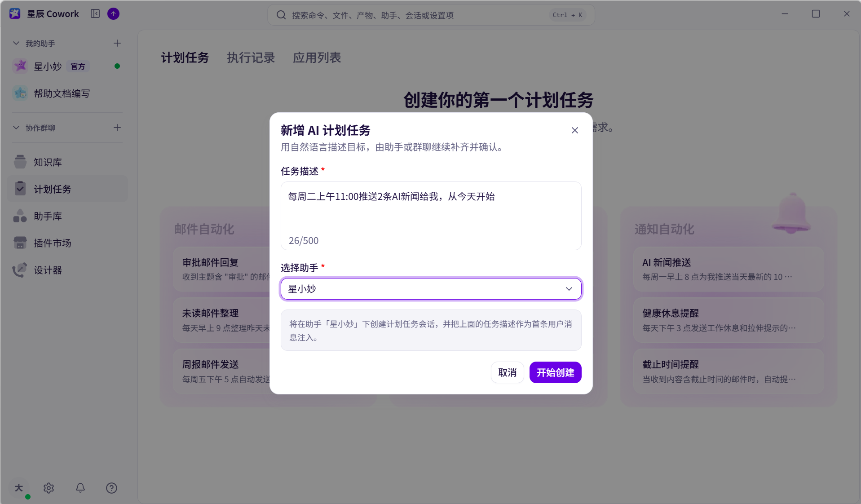Collapse the 我的助手 section chevron
This screenshot has height=504, width=861.
[x=16, y=43]
